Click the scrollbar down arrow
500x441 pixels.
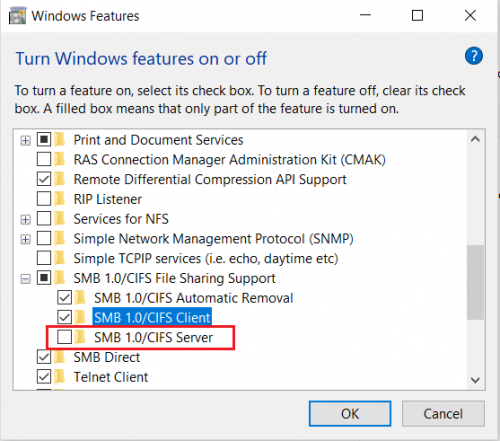click(475, 380)
